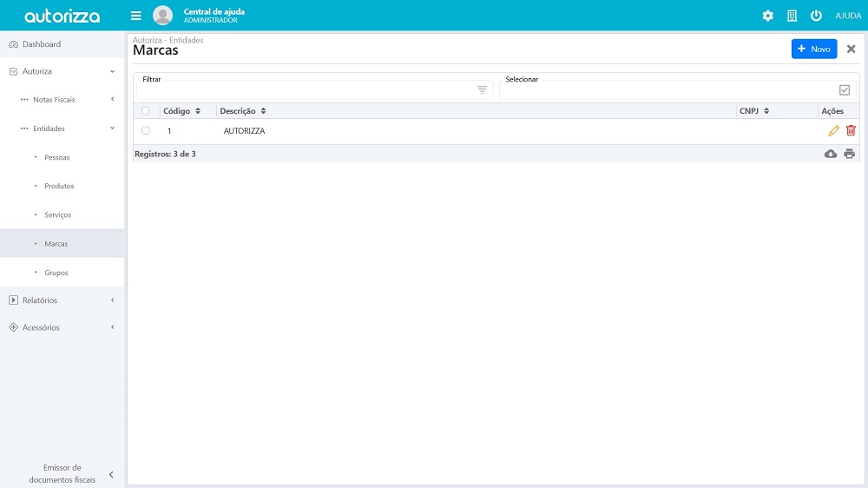The width and height of the screenshot is (868, 488).
Task: Open the AJUDA help link
Action: coord(848,16)
